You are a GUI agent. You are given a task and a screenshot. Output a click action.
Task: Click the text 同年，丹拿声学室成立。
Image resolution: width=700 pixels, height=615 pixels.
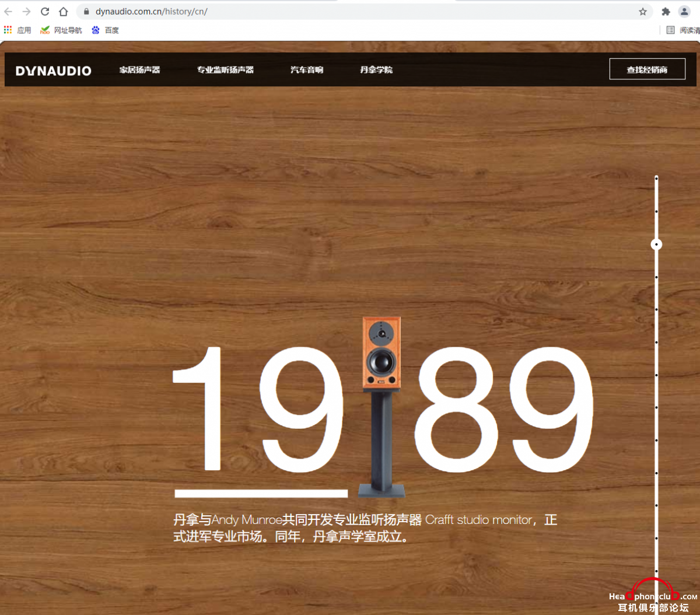tap(342, 536)
